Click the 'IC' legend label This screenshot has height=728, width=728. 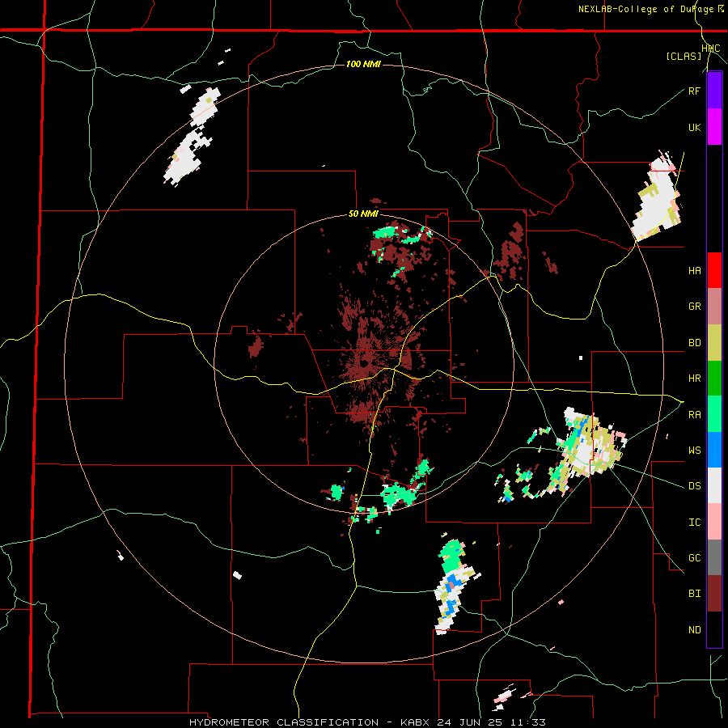point(694,523)
